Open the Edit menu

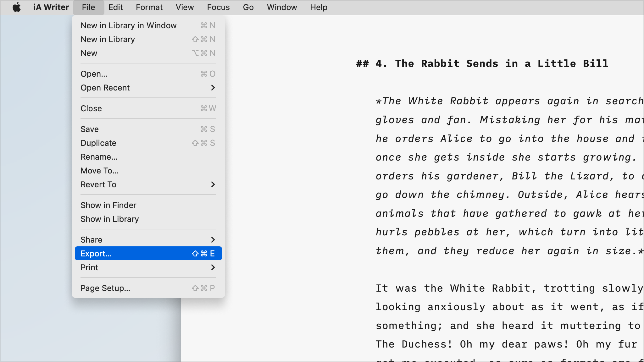pyautogui.click(x=115, y=7)
